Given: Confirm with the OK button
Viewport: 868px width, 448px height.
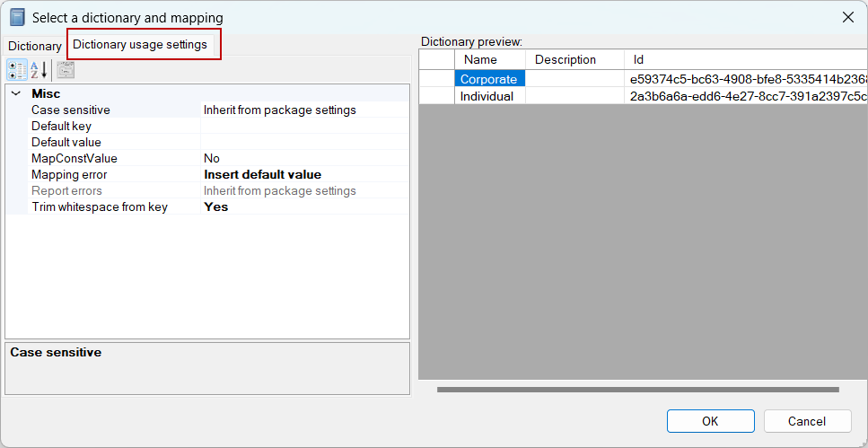Looking at the screenshot, I should pyautogui.click(x=710, y=421).
